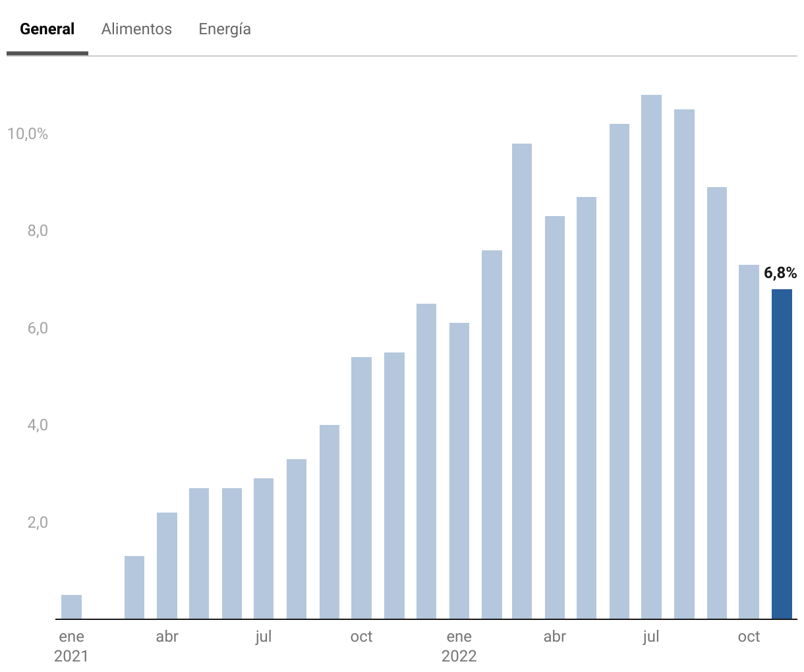
Task: Click the March 2021 bar
Action: tap(134, 588)
